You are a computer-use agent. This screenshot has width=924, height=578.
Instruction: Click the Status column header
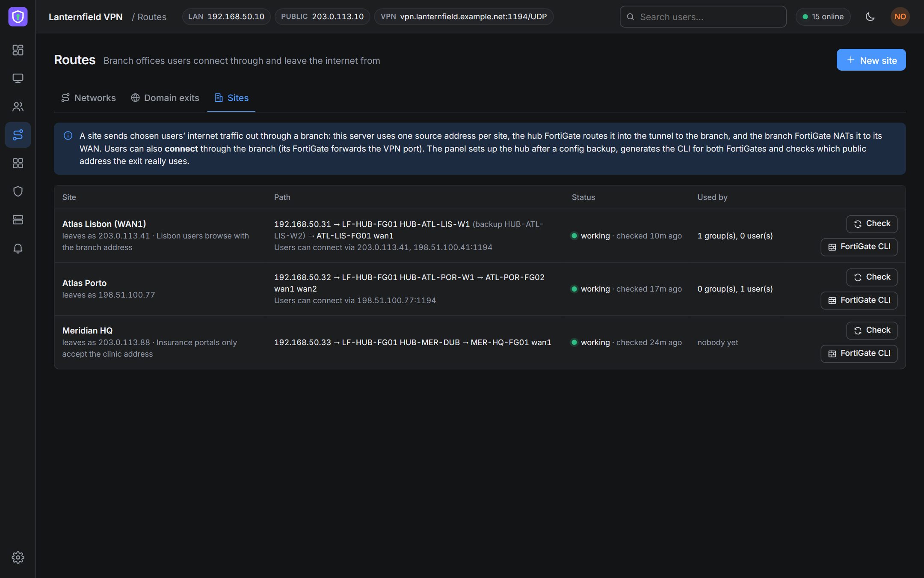(x=583, y=197)
